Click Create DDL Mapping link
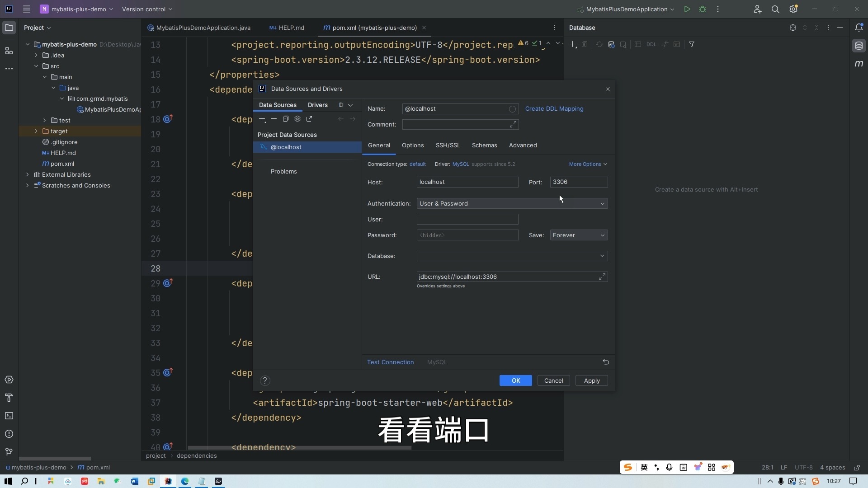 pos(554,108)
